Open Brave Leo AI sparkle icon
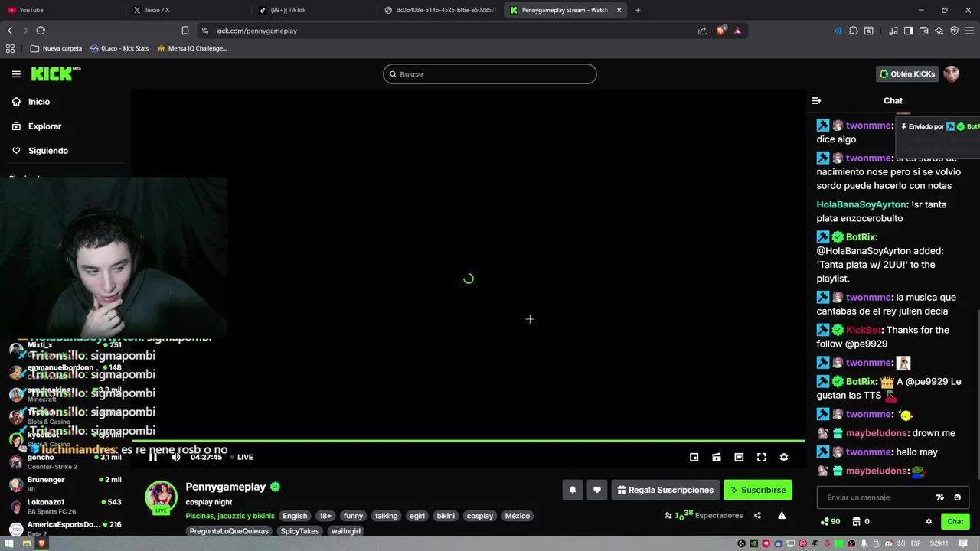The width and height of the screenshot is (980, 551). (x=939, y=31)
